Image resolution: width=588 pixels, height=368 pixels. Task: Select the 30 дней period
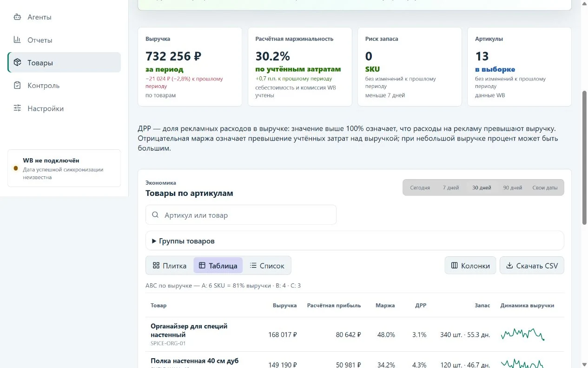point(482,188)
